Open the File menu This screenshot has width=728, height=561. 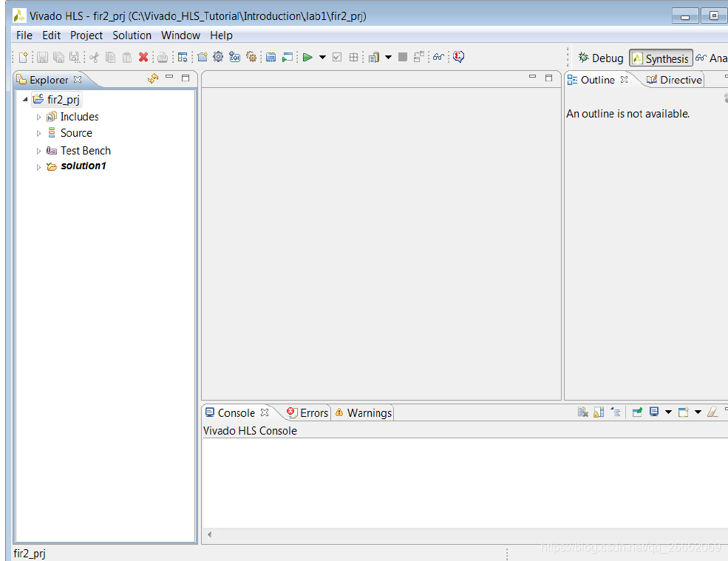24,35
